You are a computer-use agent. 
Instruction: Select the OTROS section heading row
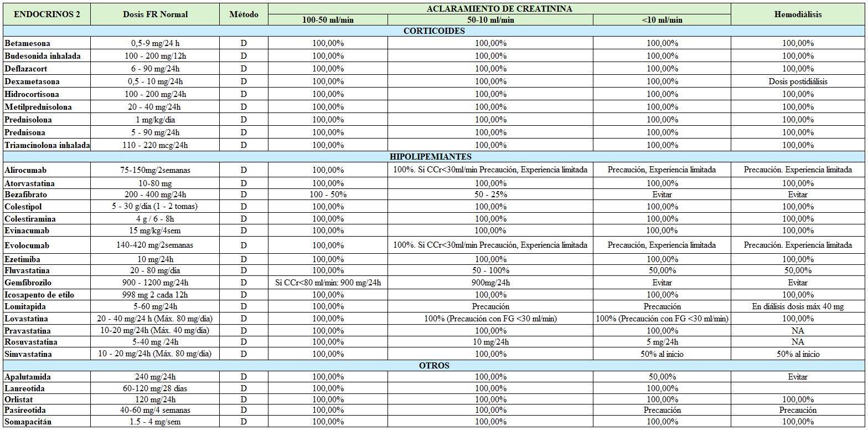click(x=434, y=366)
